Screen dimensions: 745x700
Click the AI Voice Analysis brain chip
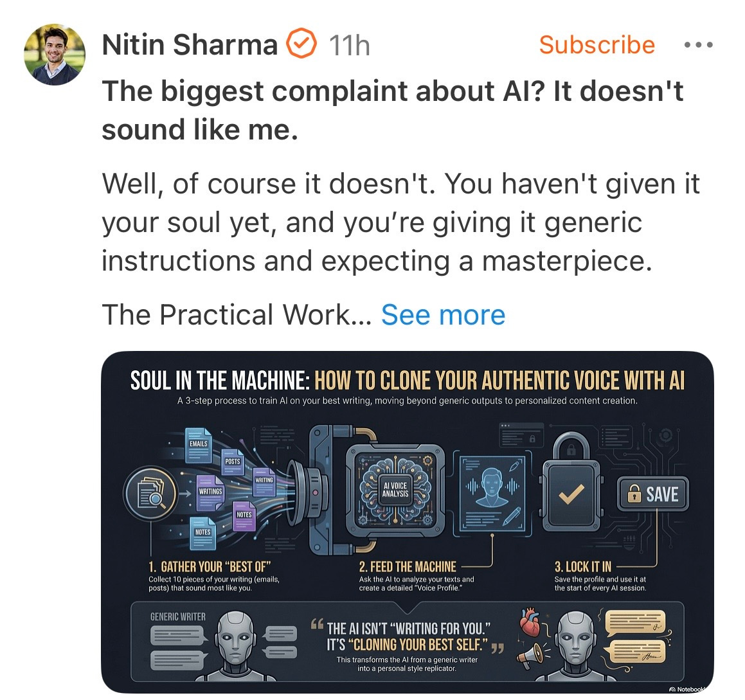395,489
